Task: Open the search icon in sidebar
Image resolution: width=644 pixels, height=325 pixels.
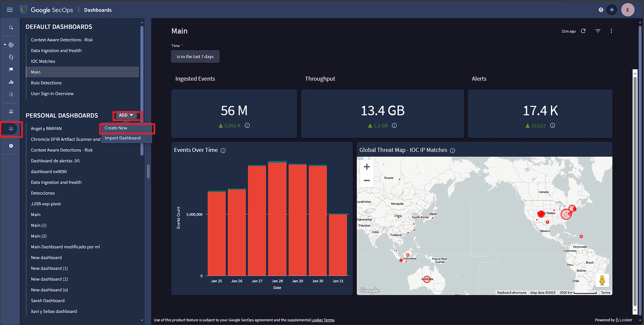Action: 11,28
